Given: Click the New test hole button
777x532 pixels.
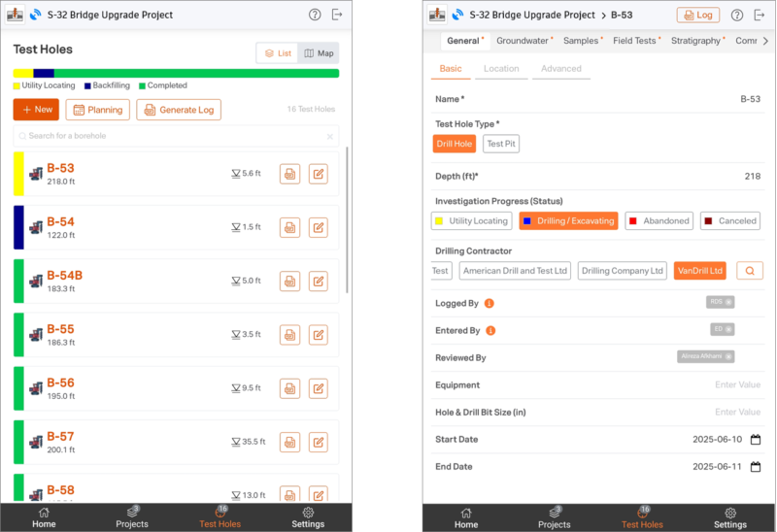Looking at the screenshot, I should click(x=36, y=110).
